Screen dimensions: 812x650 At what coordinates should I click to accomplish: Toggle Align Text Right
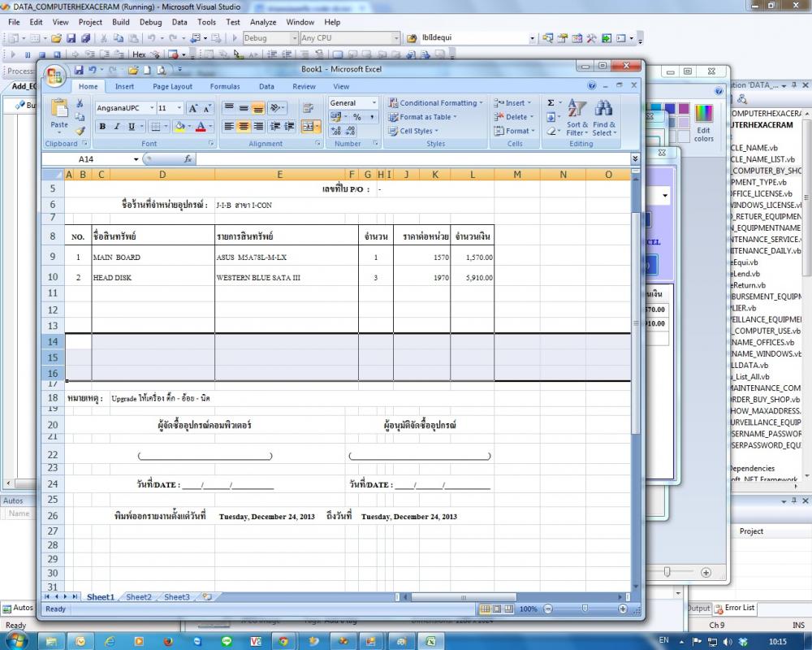258,127
